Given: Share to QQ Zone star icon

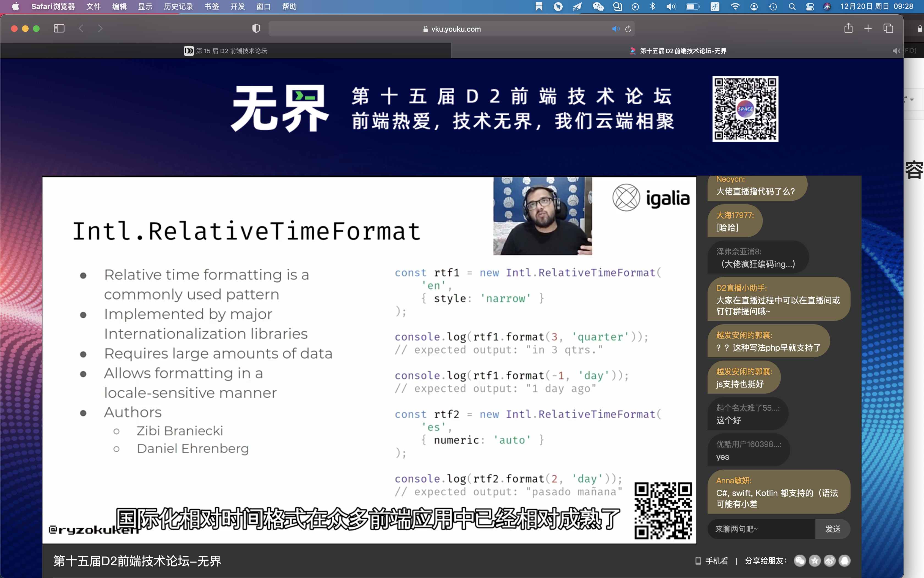Looking at the screenshot, I should pos(815,561).
